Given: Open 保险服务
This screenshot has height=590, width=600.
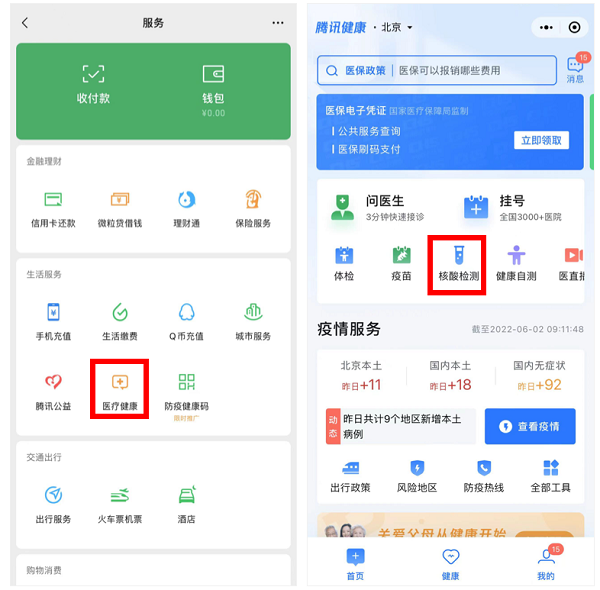Looking at the screenshot, I should 253,209.
